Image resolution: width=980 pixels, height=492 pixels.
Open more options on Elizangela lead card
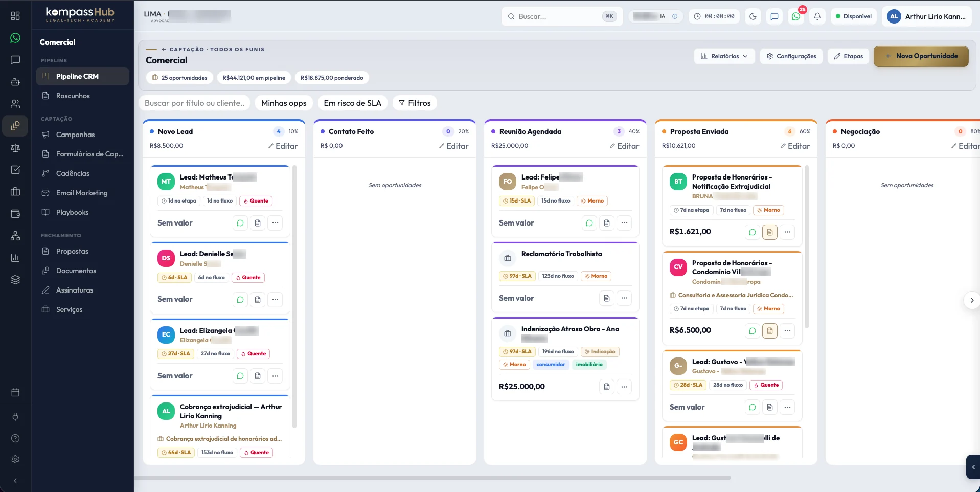point(275,376)
